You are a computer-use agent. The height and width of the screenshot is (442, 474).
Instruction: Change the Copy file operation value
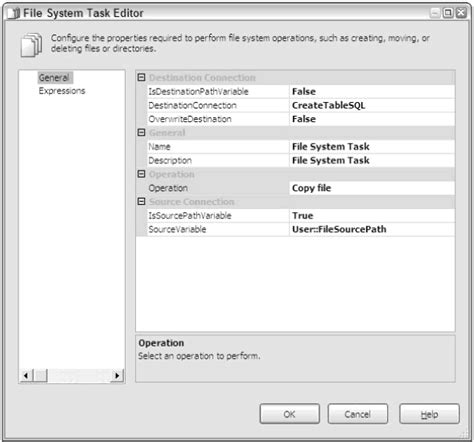click(x=372, y=188)
